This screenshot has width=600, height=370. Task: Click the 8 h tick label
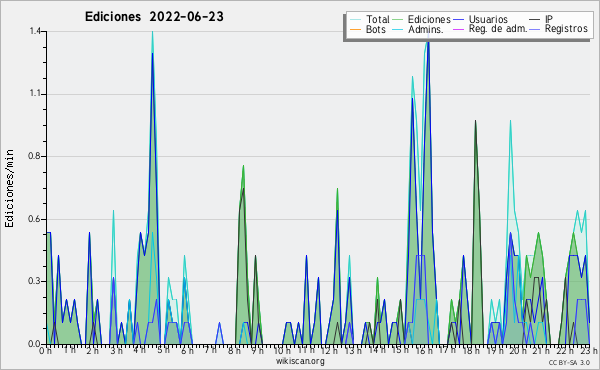pyautogui.click(x=234, y=350)
